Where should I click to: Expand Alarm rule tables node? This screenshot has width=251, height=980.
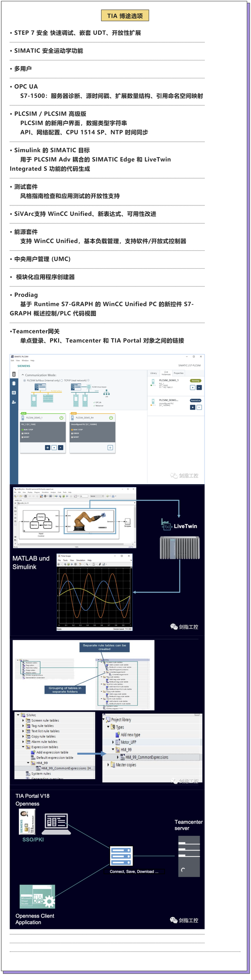[x=23, y=741]
